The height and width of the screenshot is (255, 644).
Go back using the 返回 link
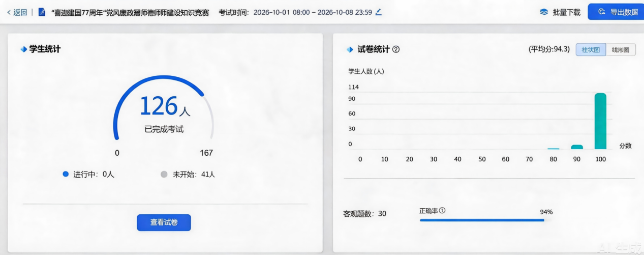[x=17, y=12]
